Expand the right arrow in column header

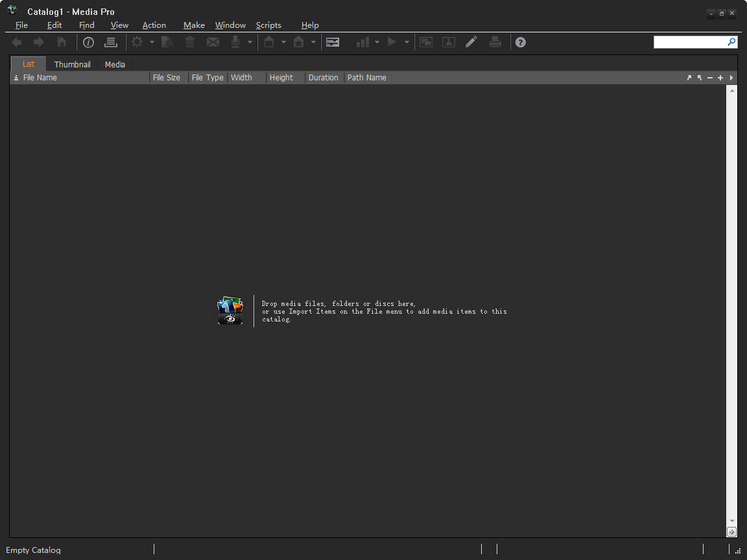click(731, 78)
